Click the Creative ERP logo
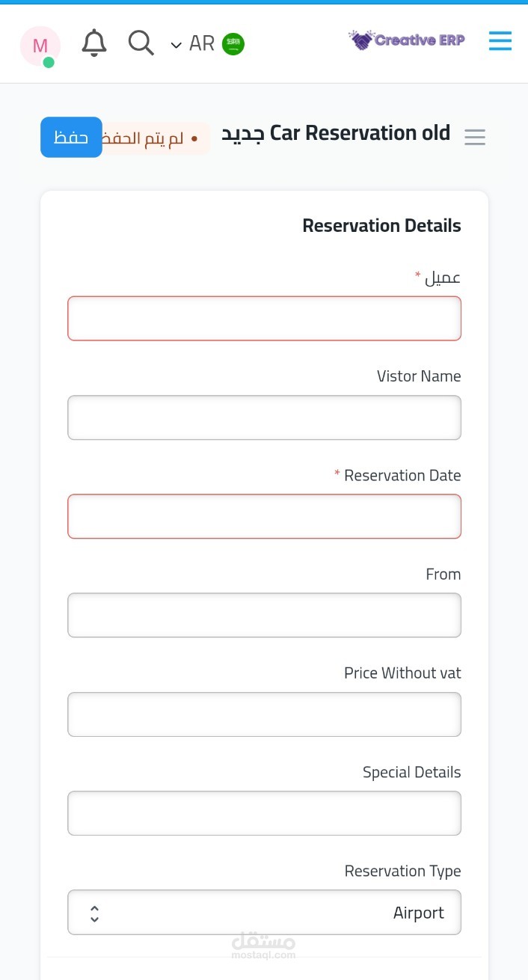528x980 pixels. [x=407, y=40]
